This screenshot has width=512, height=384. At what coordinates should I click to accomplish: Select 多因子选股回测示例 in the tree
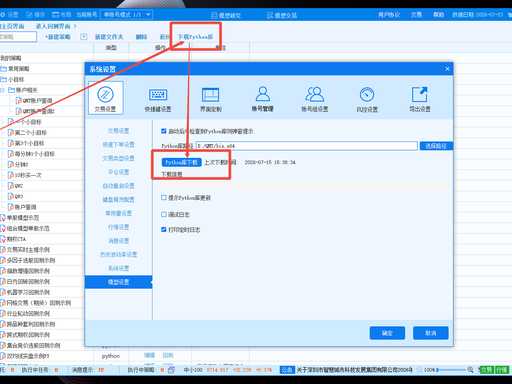tap(28, 260)
